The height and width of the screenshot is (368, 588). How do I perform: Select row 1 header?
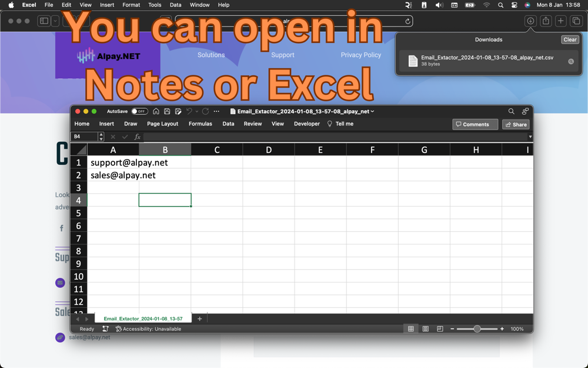(x=79, y=163)
